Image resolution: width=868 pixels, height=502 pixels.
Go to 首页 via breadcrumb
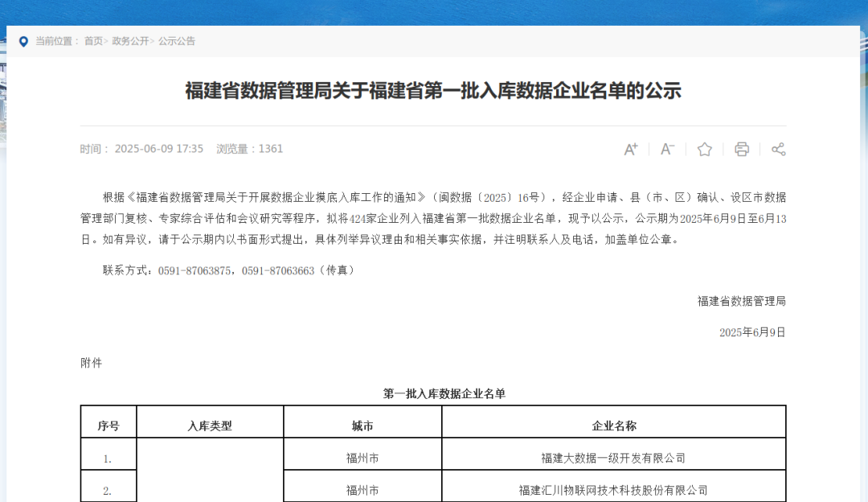(x=93, y=41)
